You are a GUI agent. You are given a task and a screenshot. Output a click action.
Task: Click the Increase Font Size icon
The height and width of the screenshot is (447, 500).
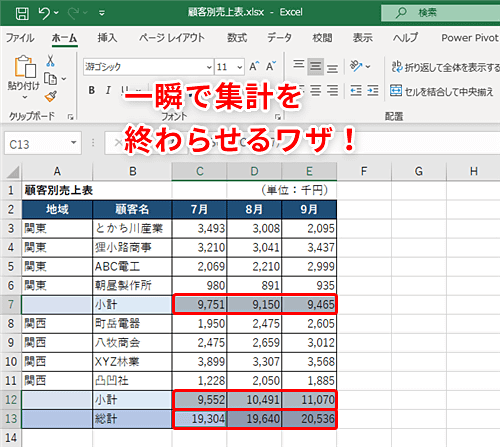[254, 67]
